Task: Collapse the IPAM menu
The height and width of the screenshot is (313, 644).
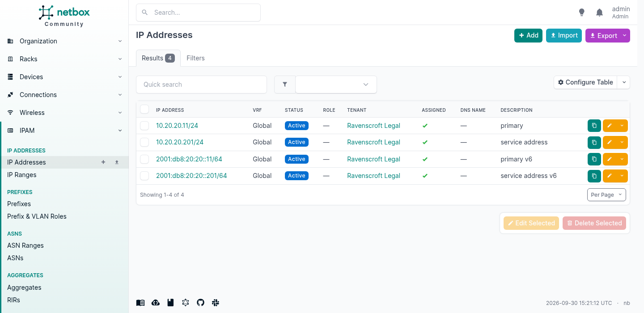Action: pos(64,131)
